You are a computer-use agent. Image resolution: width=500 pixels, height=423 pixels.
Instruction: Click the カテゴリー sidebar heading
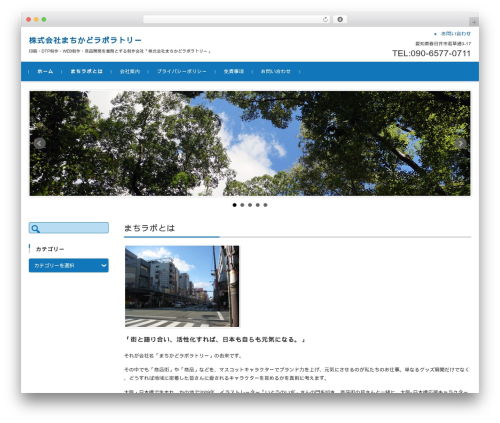50,249
